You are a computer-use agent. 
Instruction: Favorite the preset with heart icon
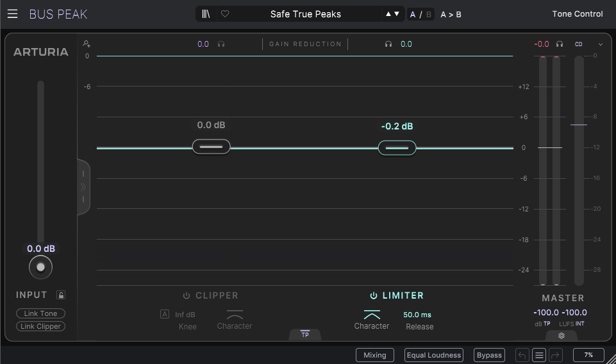click(224, 14)
